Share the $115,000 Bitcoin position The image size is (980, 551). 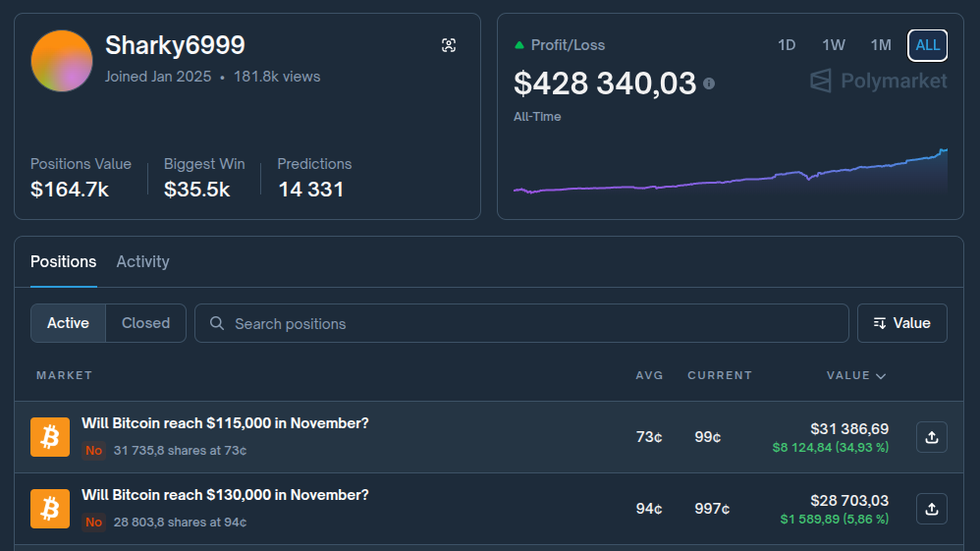tap(931, 437)
